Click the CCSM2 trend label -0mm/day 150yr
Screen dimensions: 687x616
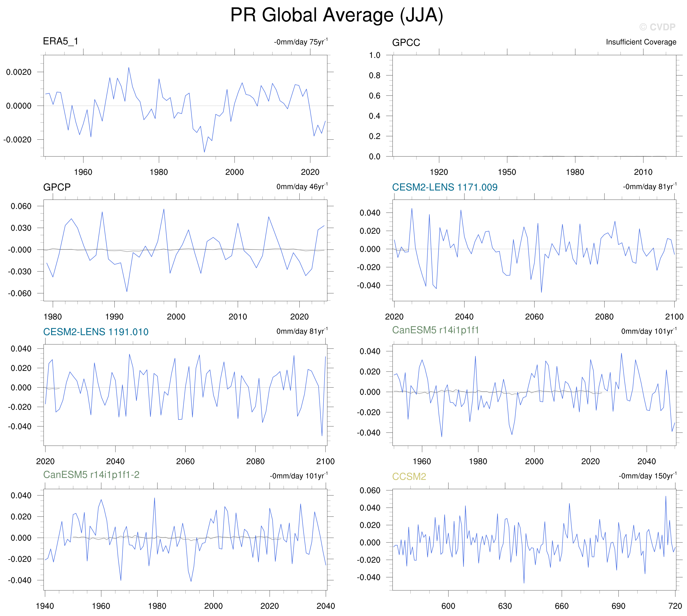(647, 476)
